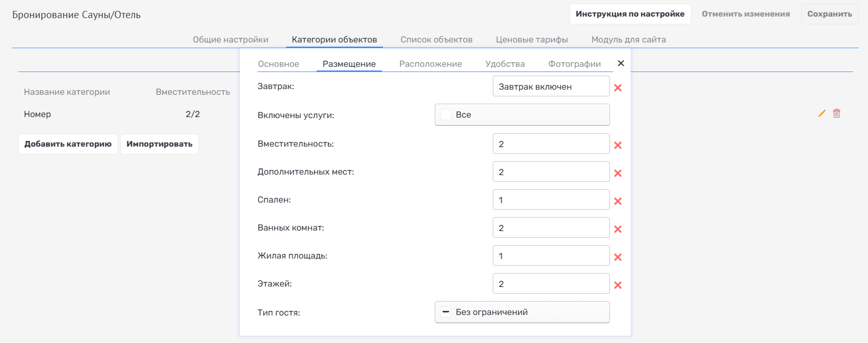Clear the Жилая площадь value with red X
868x343 pixels.
(x=618, y=258)
